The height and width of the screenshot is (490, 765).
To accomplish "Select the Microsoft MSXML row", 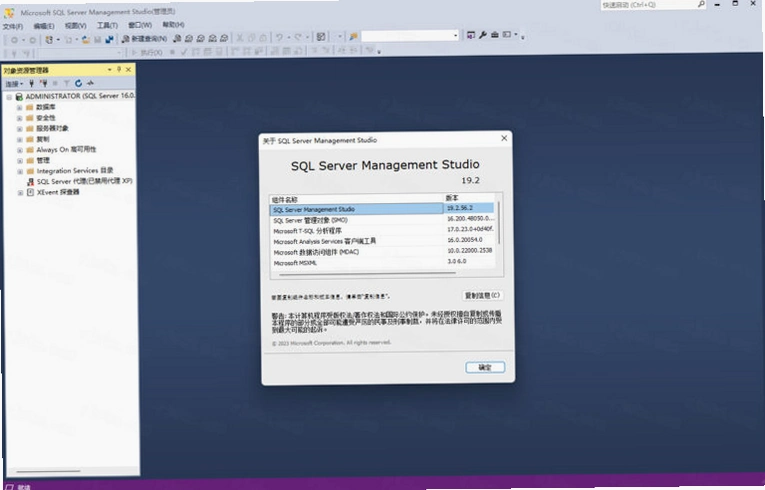I will tap(382, 263).
